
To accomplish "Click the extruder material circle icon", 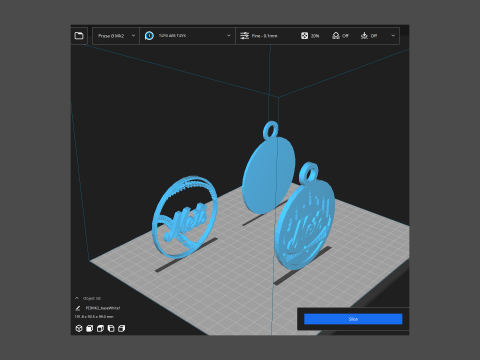I will click(149, 36).
